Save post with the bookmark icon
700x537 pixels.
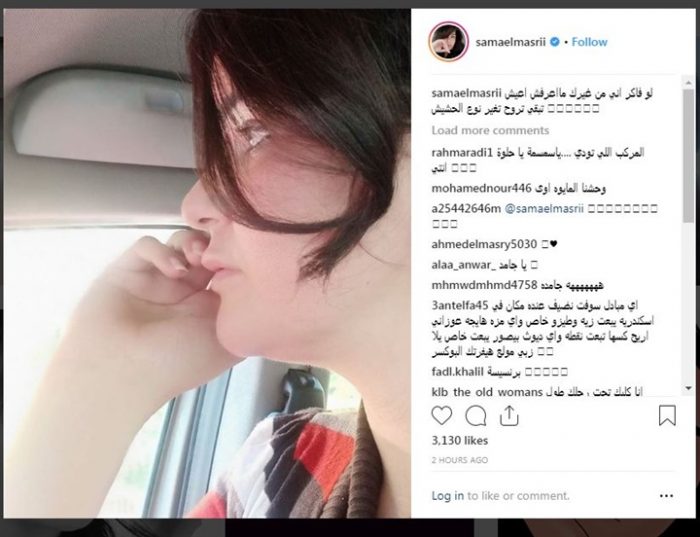(x=667, y=415)
